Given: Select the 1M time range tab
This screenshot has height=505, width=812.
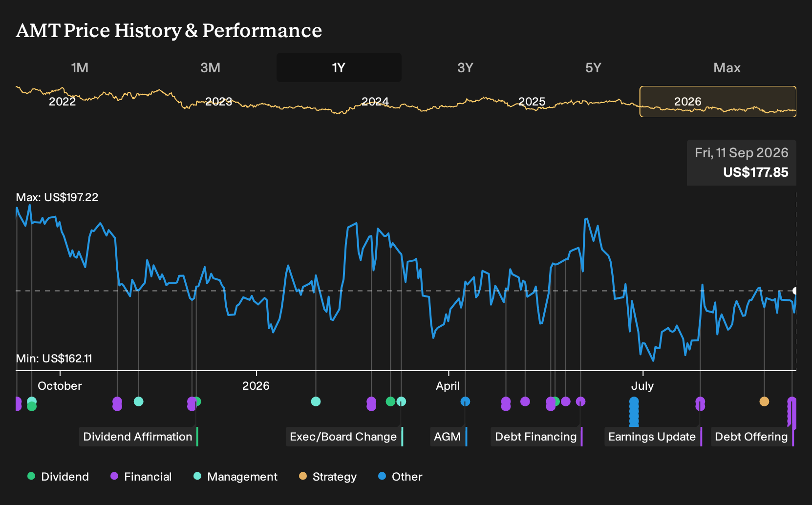Looking at the screenshot, I should 80,67.
